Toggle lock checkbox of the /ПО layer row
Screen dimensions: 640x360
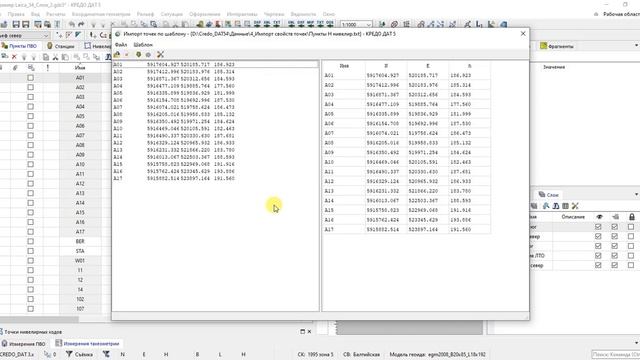(x=631, y=256)
